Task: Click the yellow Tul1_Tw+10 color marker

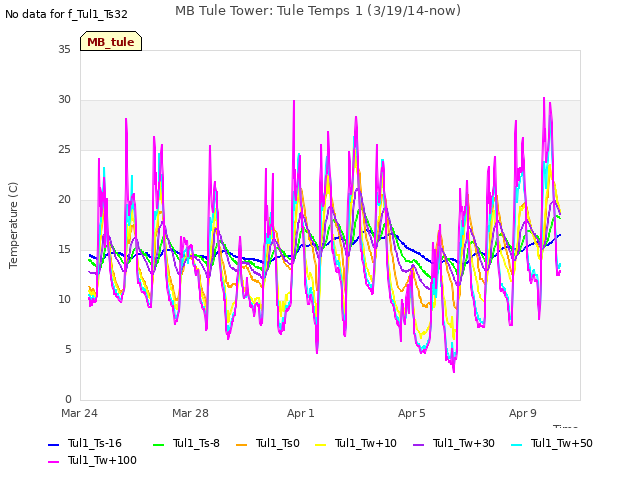Action: click(x=320, y=444)
